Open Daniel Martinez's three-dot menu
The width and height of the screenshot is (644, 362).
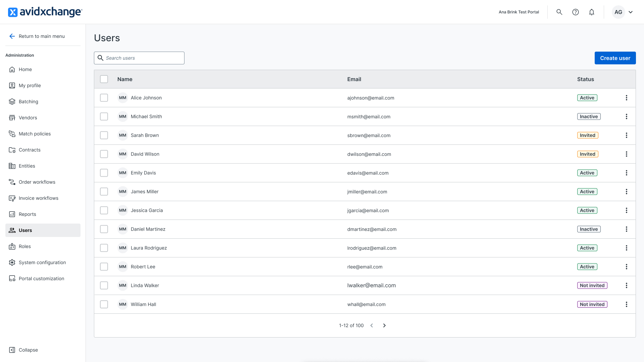(626, 229)
